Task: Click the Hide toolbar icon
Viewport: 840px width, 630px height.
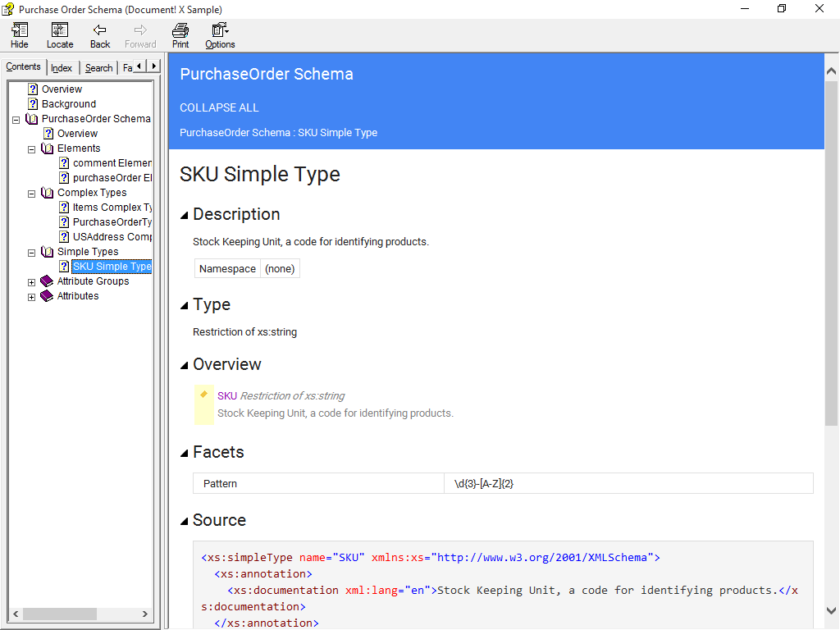Action: 20,30
